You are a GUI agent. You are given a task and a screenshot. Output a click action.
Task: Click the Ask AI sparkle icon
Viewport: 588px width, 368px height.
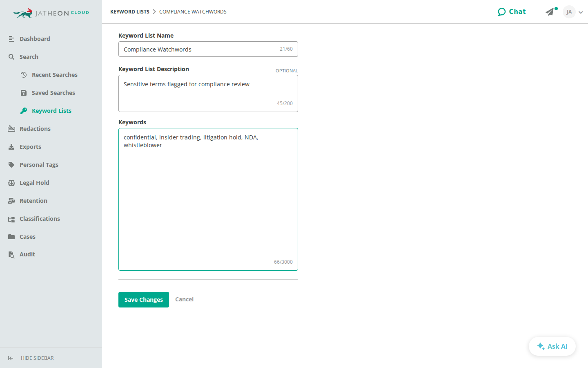541,346
